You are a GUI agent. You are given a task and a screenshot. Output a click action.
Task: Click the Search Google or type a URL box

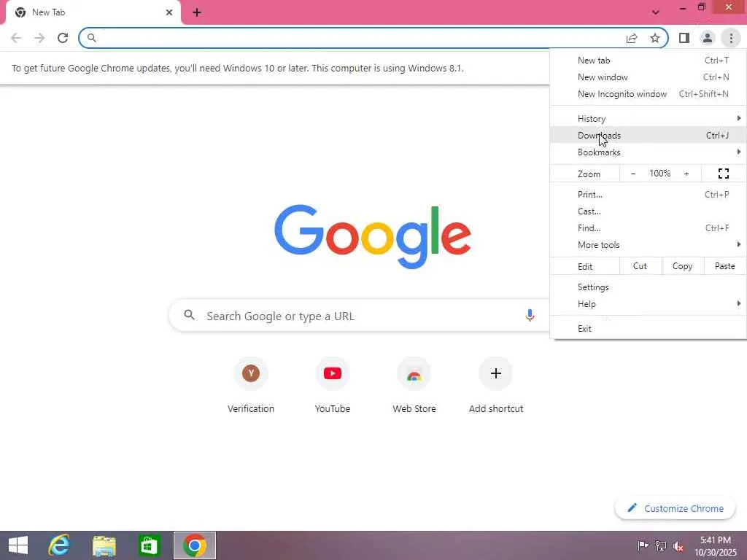coord(359,315)
